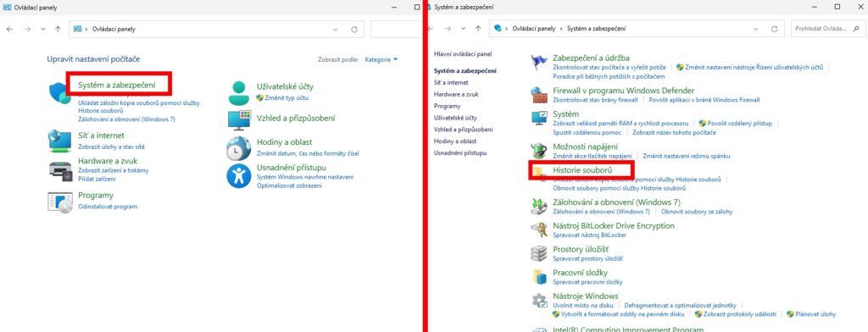Image resolution: width=868 pixels, height=332 pixels.
Task: Click the icon beside the Zálohování a obnovení (Windows 7) heading
Action: click(x=538, y=206)
